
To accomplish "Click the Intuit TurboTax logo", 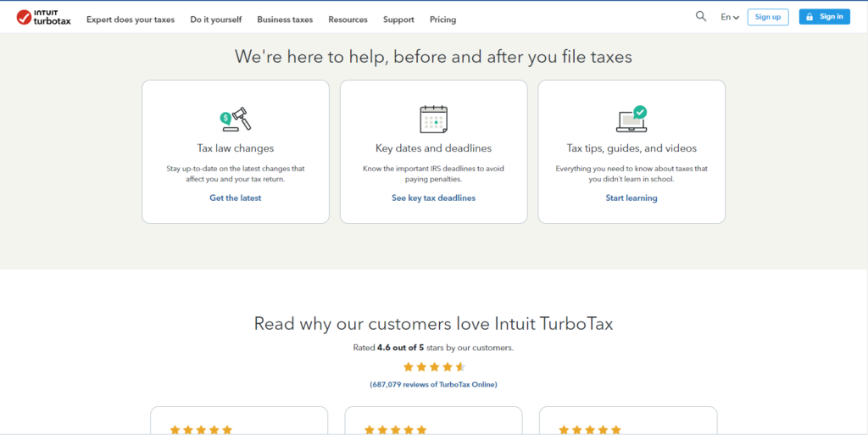I will (x=44, y=18).
